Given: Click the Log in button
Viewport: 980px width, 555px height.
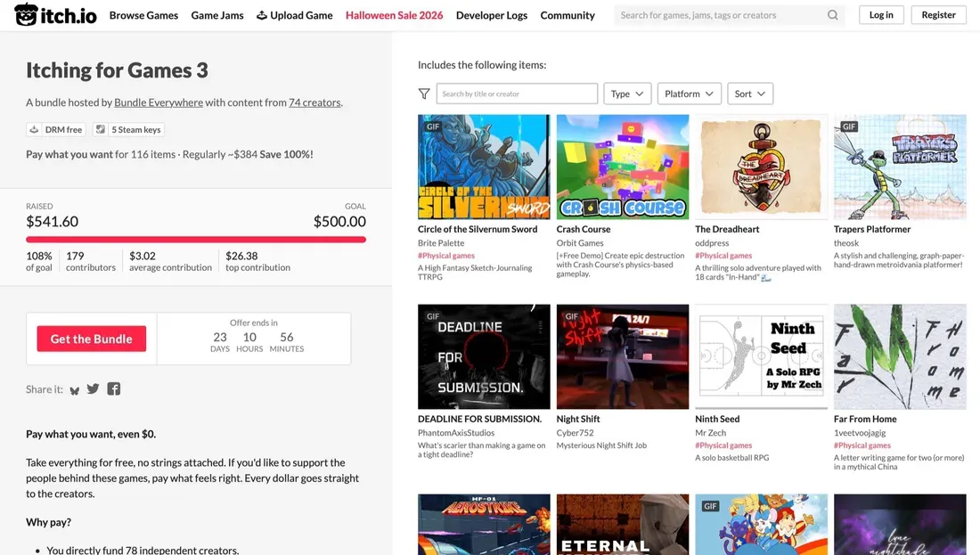Looking at the screenshot, I should click(x=881, y=15).
